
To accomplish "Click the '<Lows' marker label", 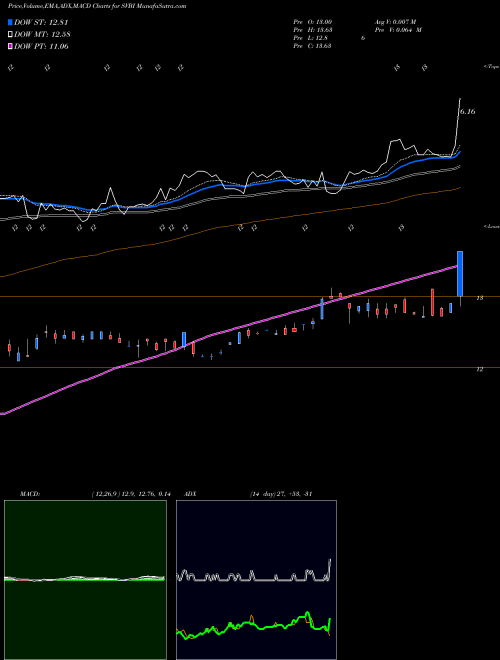I will (x=491, y=226).
